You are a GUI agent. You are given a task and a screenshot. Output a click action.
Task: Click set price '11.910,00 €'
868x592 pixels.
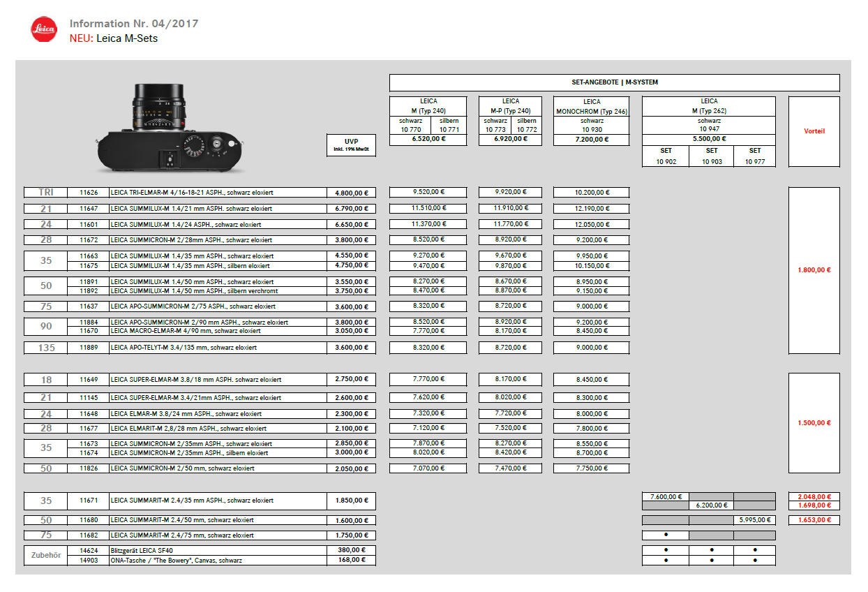511,208
